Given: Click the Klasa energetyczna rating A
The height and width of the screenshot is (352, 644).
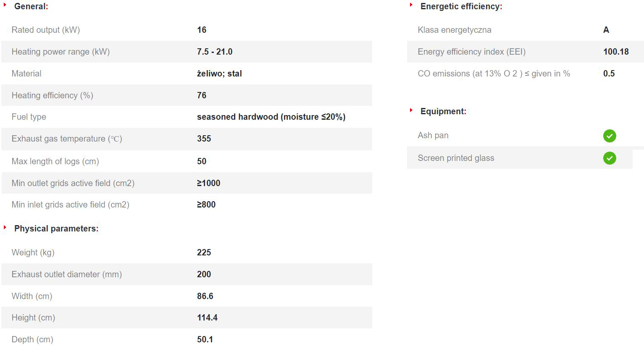Looking at the screenshot, I should (606, 30).
